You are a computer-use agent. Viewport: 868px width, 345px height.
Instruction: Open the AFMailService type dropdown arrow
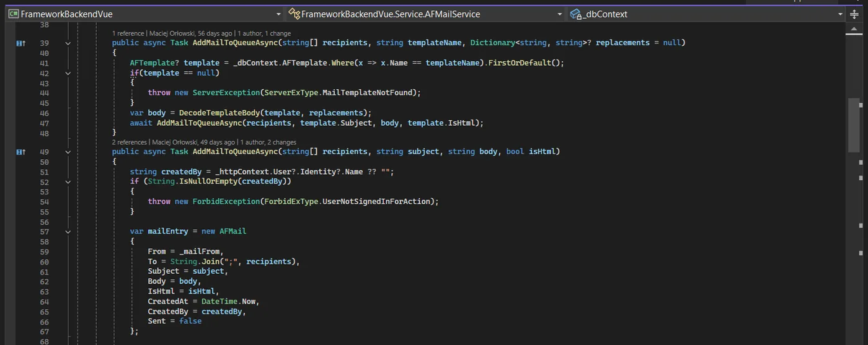tap(560, 14)
